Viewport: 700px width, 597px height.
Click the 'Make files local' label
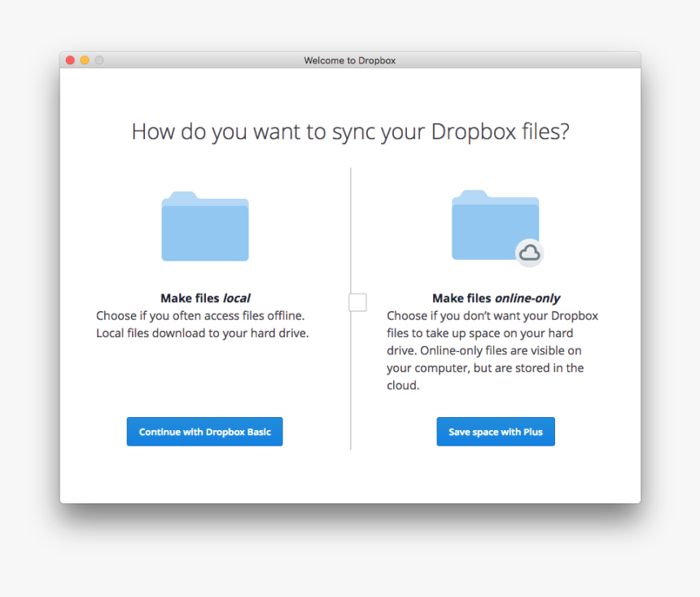(x=205, y=298)
